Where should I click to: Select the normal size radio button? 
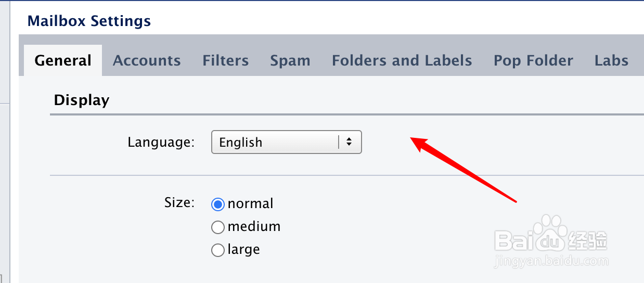pos(218,204)
